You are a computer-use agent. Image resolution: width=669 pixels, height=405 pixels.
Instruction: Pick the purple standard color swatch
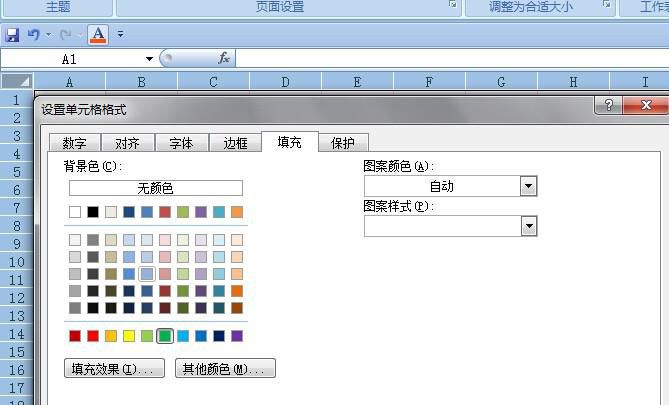[x=237, y=336]
